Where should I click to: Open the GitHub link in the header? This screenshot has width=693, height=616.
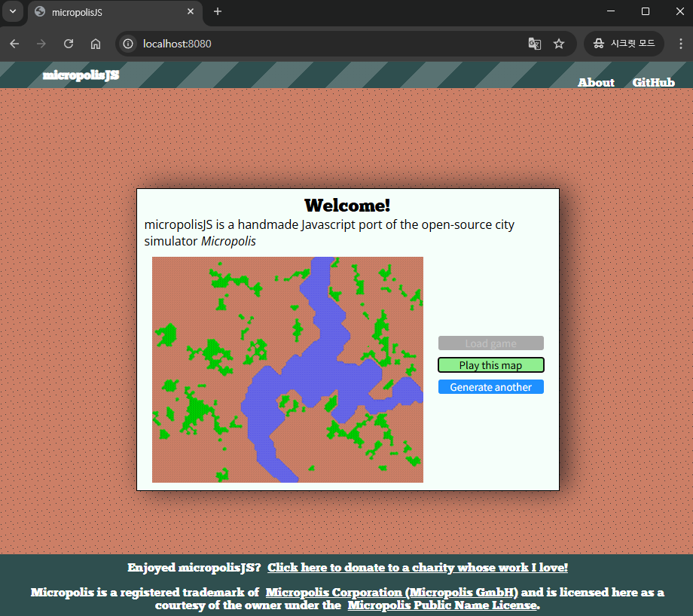(x=653, y=82)
